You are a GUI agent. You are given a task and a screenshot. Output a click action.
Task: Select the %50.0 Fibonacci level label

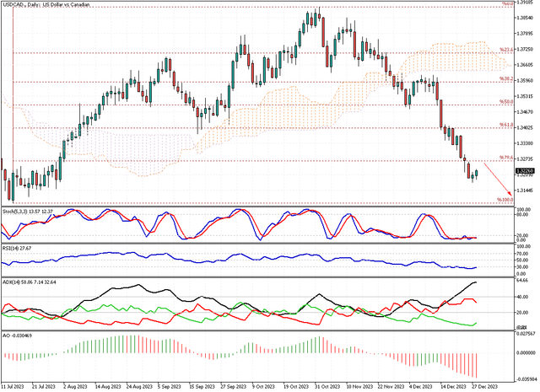(x=506, y=102)
